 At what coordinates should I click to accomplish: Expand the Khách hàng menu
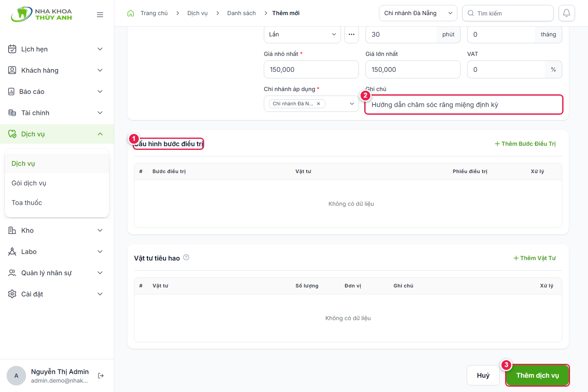[x=100, y=70]
